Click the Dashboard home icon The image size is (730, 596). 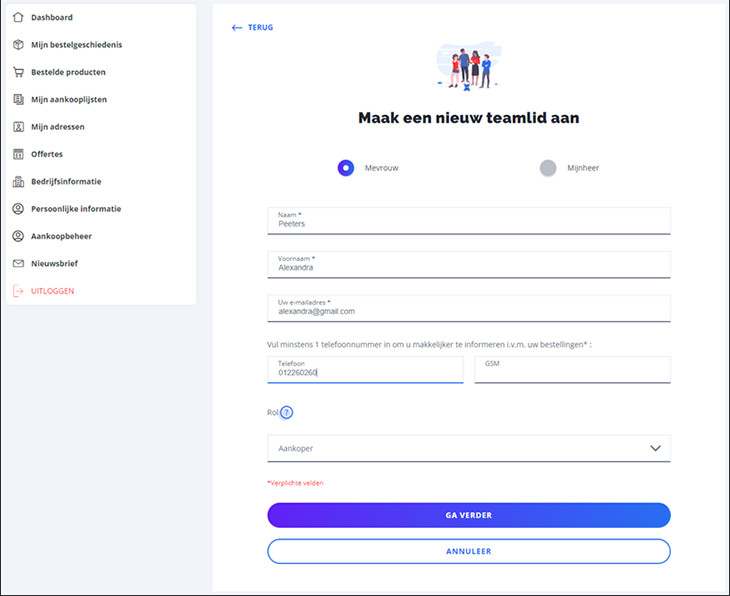click(x=18, y=17)
